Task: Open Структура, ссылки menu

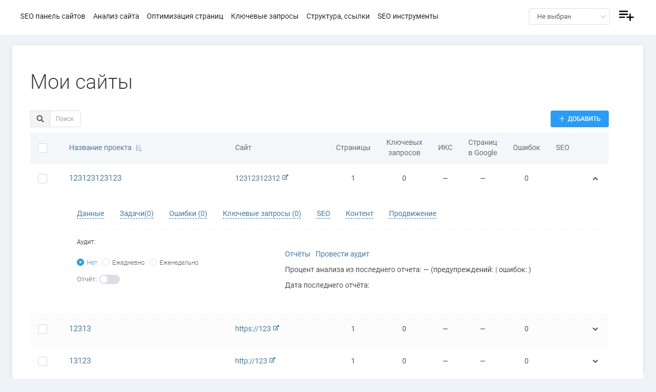Action: coord(338,16)
